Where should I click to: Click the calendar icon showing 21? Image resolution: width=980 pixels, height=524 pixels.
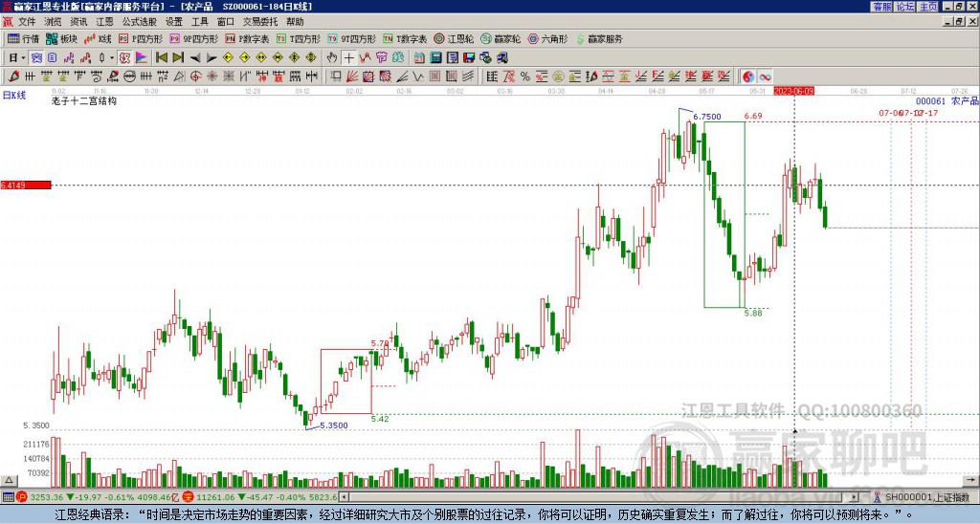pos(419,58)
